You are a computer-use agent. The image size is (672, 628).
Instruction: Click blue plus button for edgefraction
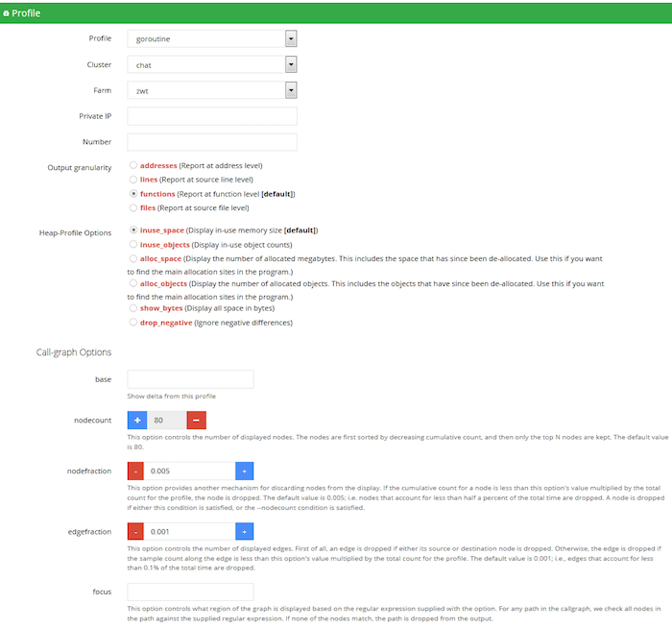pyautogui.click(x=245, y=531)
